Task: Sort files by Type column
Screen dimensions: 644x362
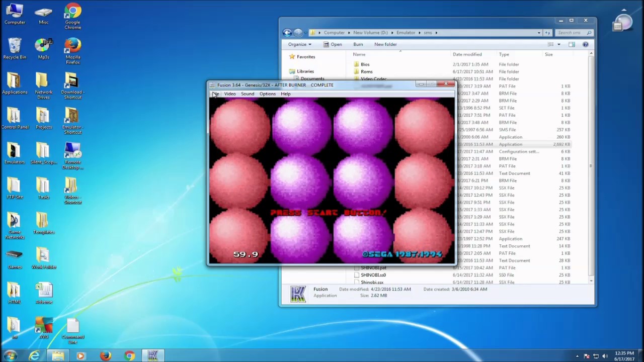Action: tap(504, 54)
